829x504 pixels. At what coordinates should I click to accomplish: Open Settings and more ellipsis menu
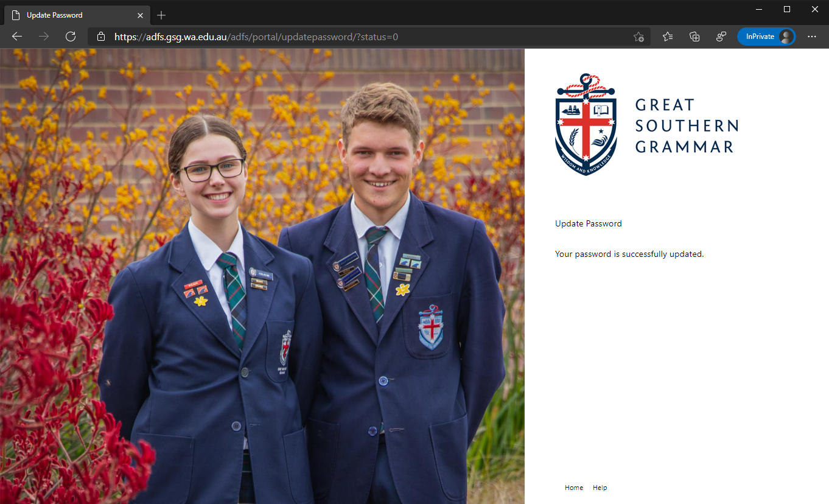[812, 37]
